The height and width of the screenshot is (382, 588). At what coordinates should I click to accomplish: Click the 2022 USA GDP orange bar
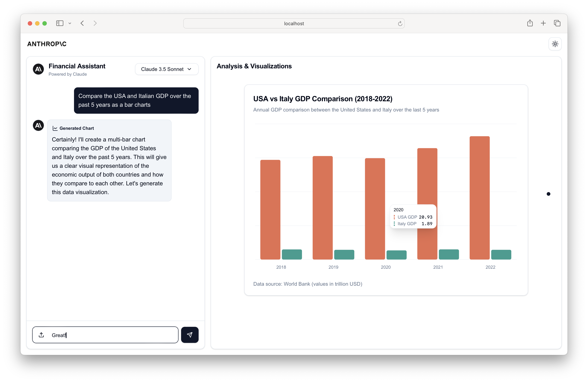tap(479, 198)
